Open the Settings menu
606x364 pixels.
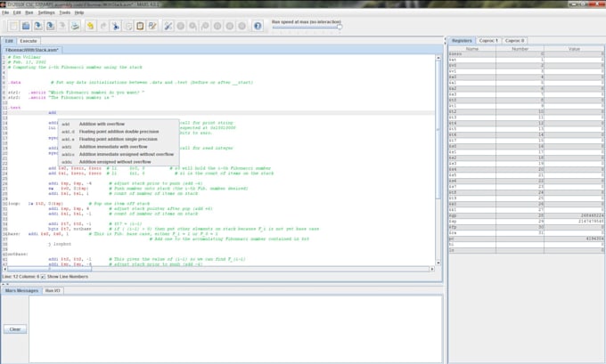point(45,13)
